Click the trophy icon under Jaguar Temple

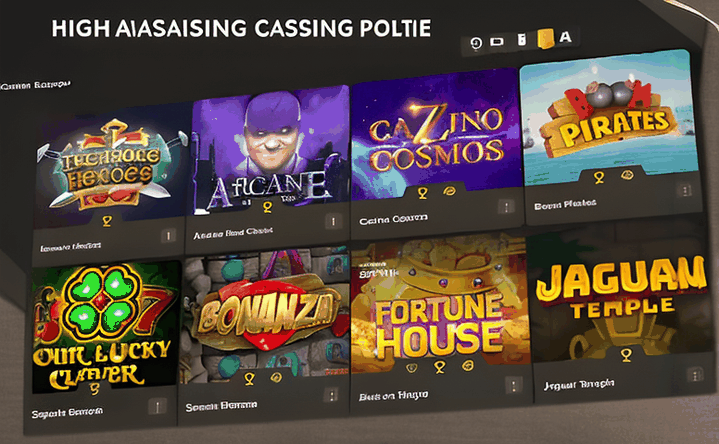click(628, 357)
